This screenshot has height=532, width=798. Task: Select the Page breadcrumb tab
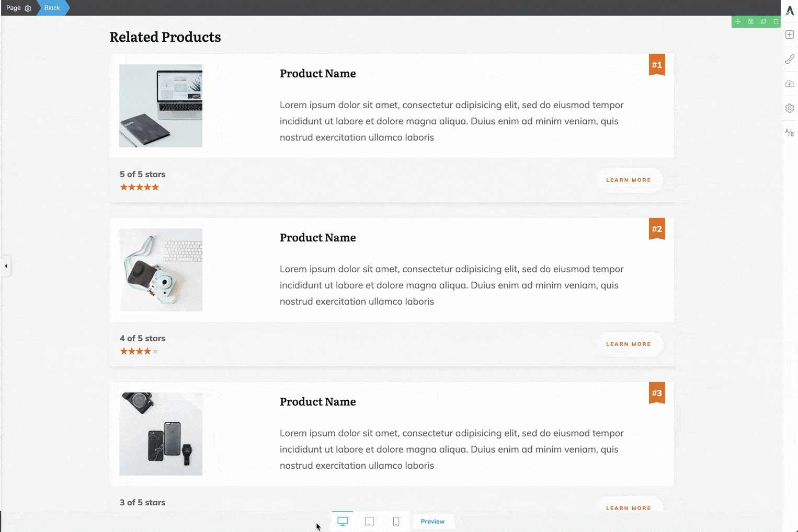(14, 8)
